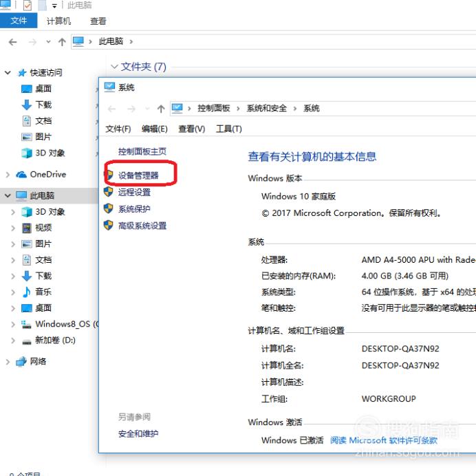Open 高级系统设置 link

coord(142,226)
